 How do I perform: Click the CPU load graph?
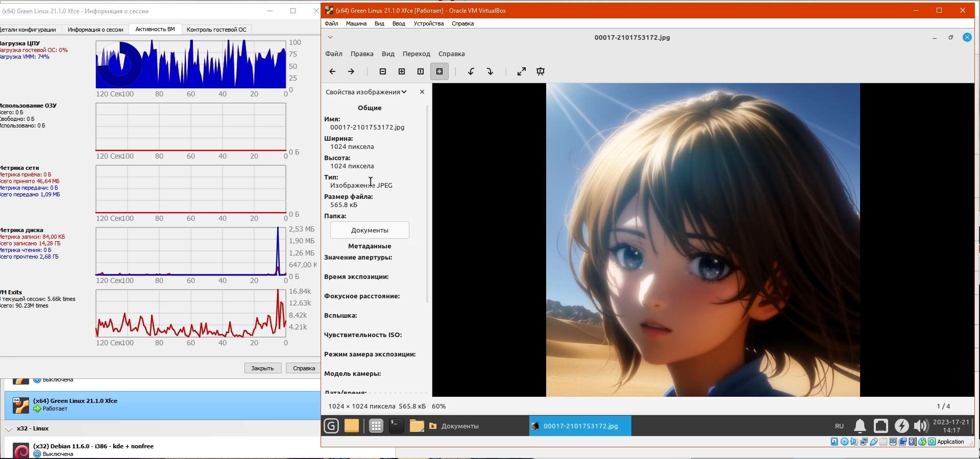191,64
